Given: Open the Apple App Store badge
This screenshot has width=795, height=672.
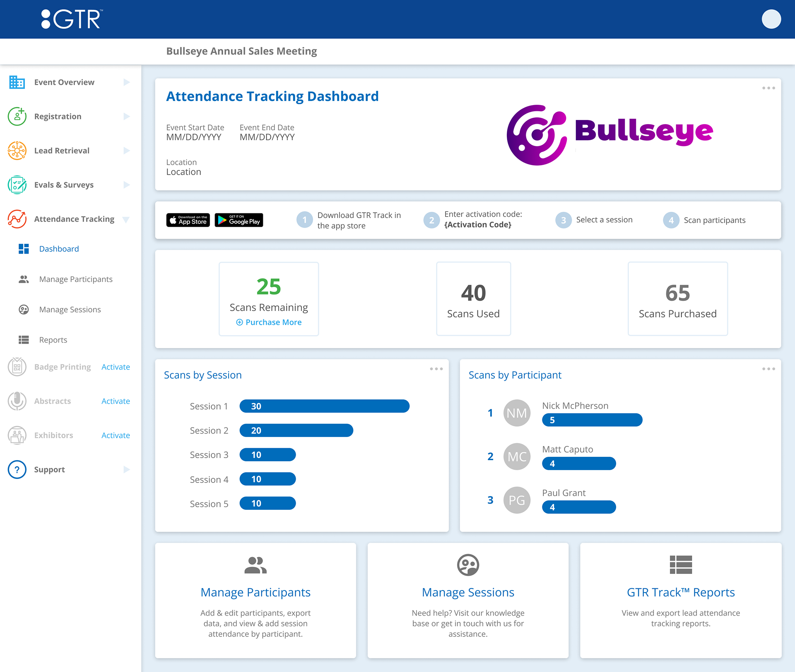Looking at the screenshot, I should click(188, 220).
